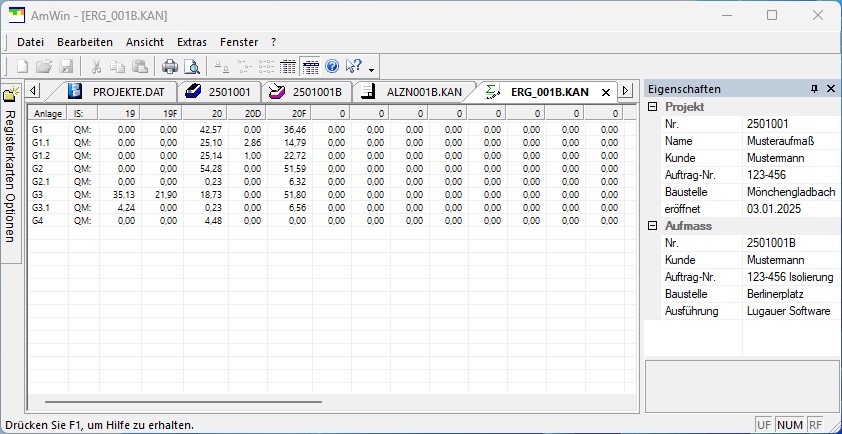The width and height of the screenshot is (842, 434).
Task: Open toolbar options dropdown arrow
Action: (x=371, y=70)
